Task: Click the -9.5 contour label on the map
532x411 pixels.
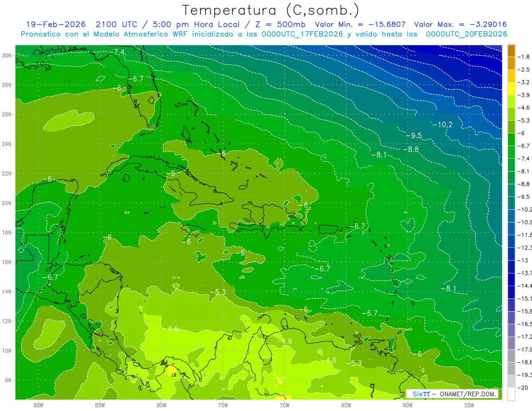Action: click(x=414, y=135)
